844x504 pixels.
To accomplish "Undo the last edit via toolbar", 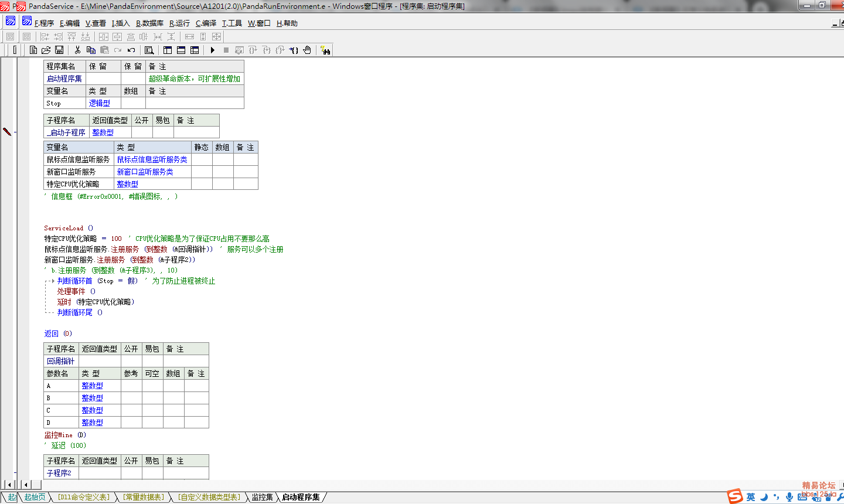I will tap(131, 50).
